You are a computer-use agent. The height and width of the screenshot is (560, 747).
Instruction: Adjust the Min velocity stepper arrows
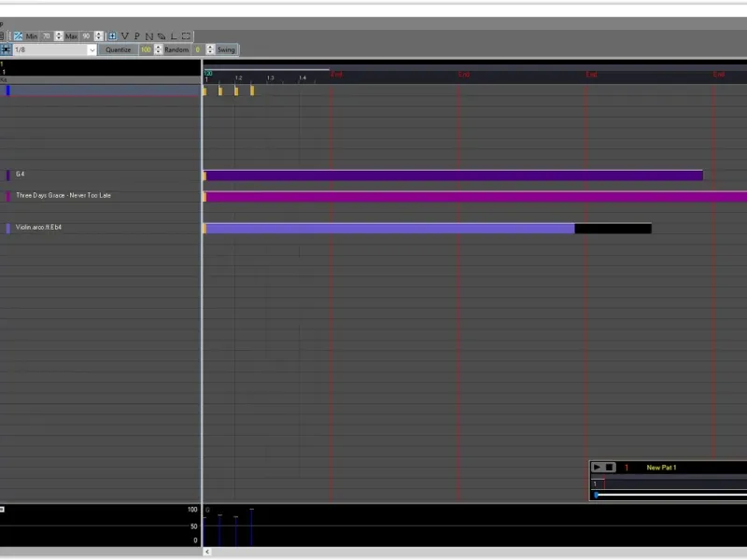59,36
